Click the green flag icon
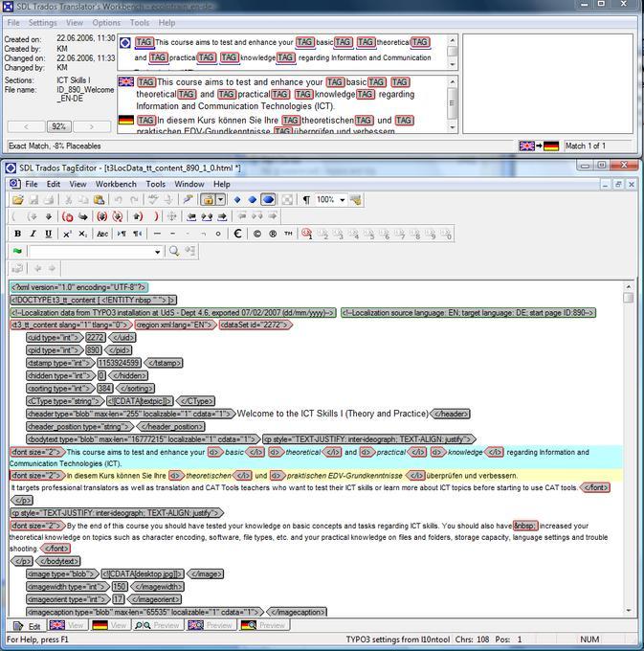 pyautogui.click(x=17, y=251)
